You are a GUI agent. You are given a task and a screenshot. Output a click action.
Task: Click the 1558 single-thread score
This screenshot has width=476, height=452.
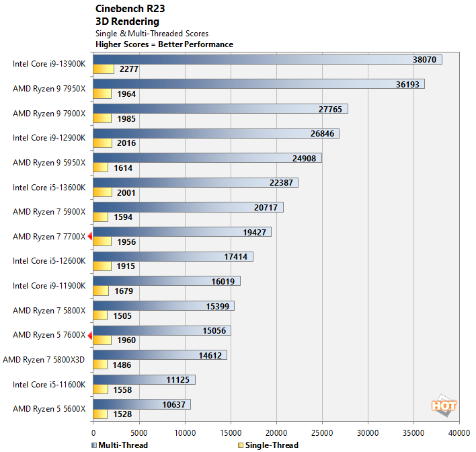(x=122, y=390)
